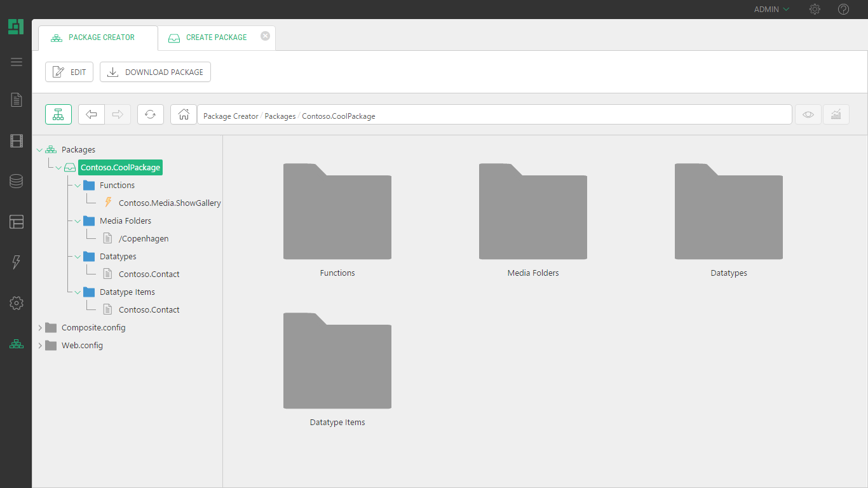Expand the Composite.config tree node
This screenshot has width=868, height=488.
(40, 328)
